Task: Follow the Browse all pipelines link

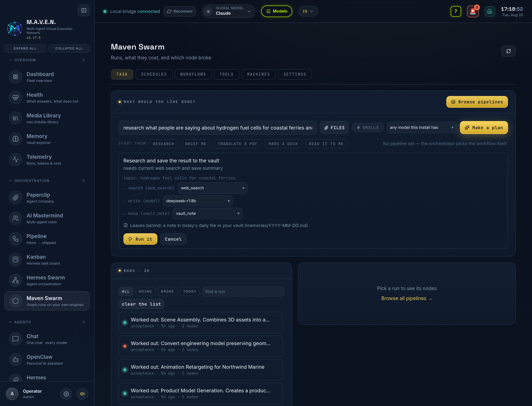Action: click(x=407, y=298)
